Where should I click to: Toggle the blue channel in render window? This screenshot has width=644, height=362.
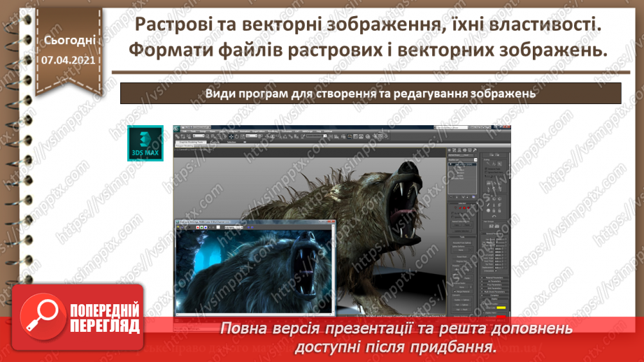(206, 227)
